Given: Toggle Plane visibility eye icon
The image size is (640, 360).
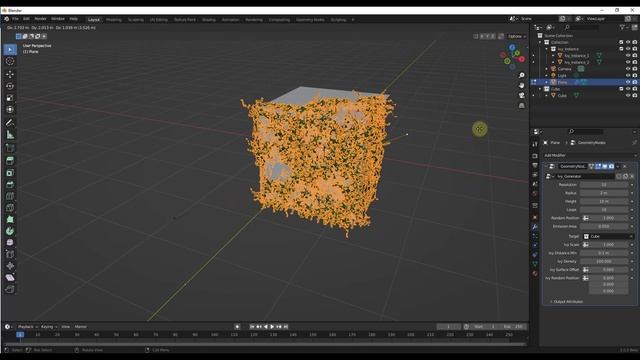Looking at the screenshot, I should coord(628,82).
